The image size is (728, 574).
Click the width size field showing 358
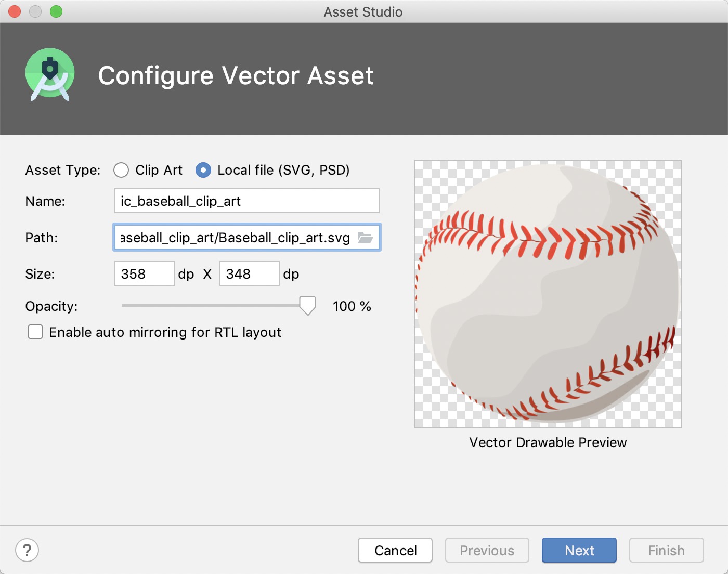pyautogui.click(x=145, y=273)
